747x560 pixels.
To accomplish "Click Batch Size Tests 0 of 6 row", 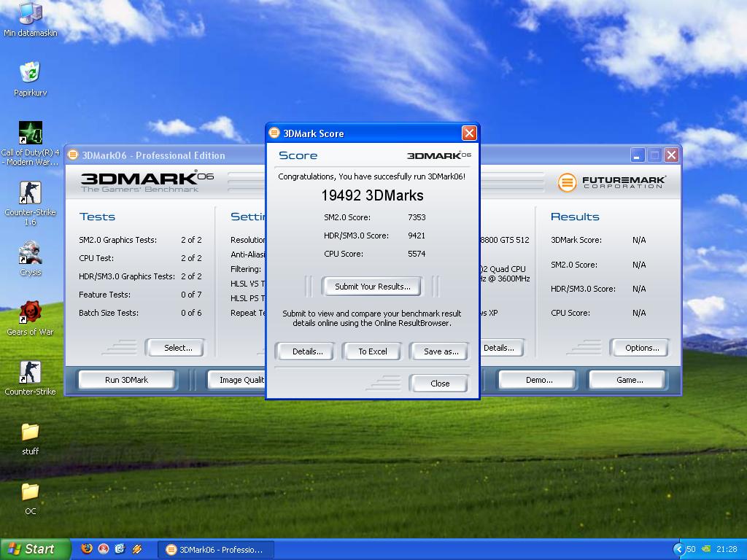I will (140, 313).
